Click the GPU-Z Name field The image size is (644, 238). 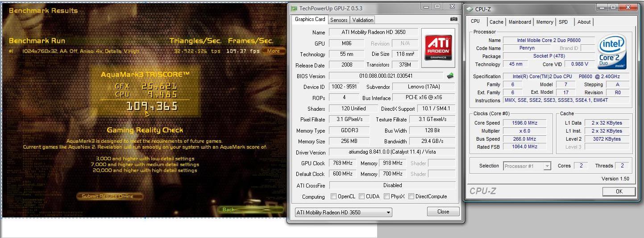374,32
